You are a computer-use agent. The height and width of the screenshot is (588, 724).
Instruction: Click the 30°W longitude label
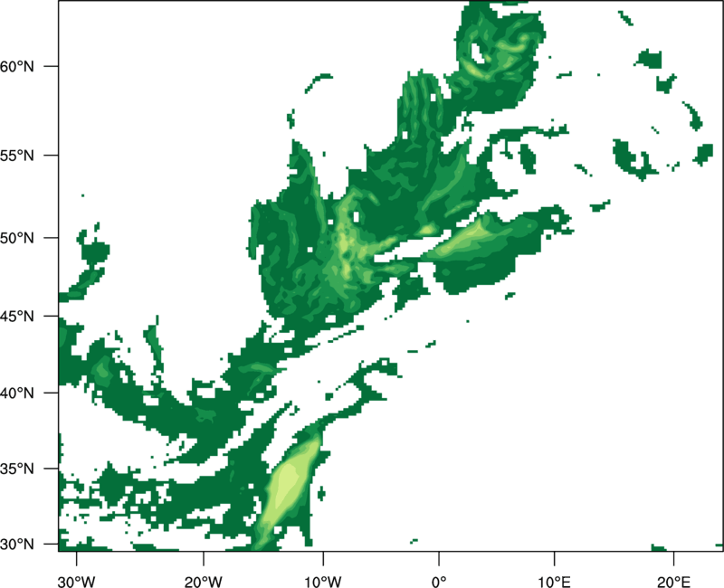click(x=76, y=582)
